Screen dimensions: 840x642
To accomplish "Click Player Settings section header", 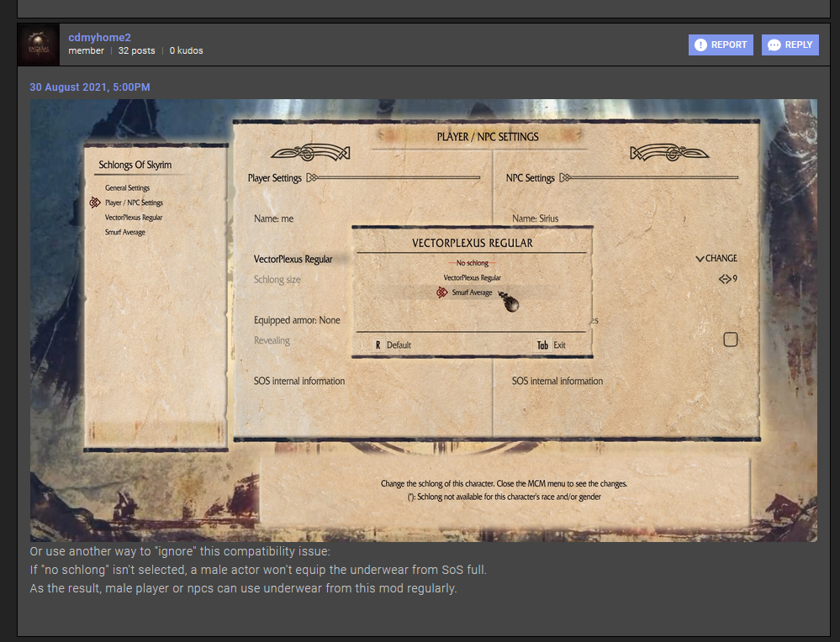I will tap(274, 178).
